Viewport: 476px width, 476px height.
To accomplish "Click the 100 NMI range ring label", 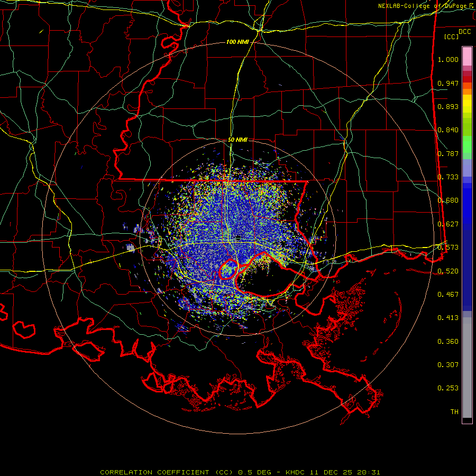I will point(237,42).
